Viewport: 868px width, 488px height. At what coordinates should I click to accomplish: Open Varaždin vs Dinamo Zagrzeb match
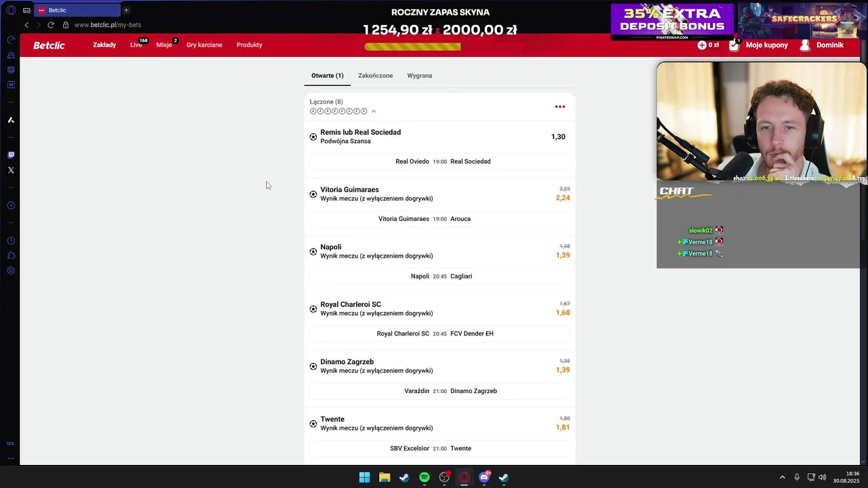coord(439,391)
